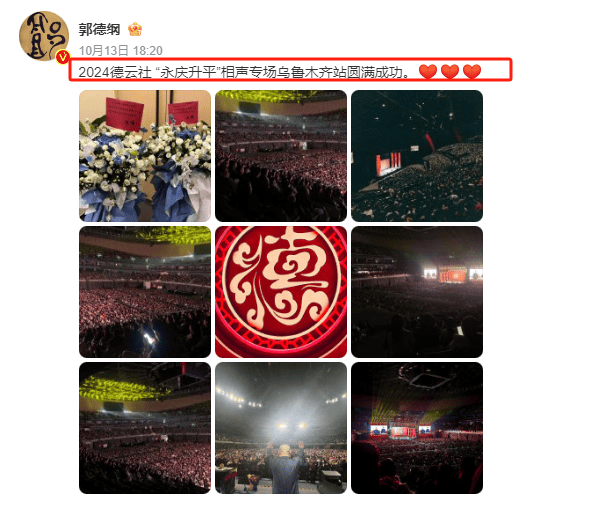This screenshot has width=596, height=506.
Task: Click the crown membership icon beside the username
Action: 135,29
